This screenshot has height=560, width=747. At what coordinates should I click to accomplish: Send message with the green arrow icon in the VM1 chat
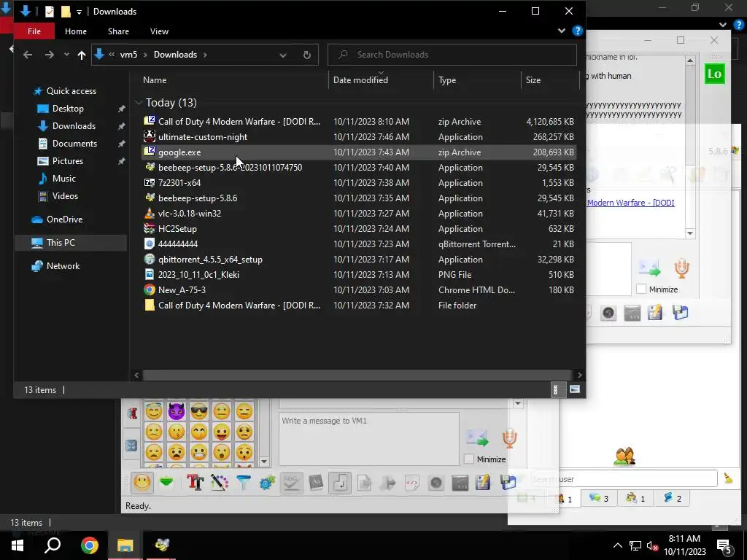click(x=477, y=438)
